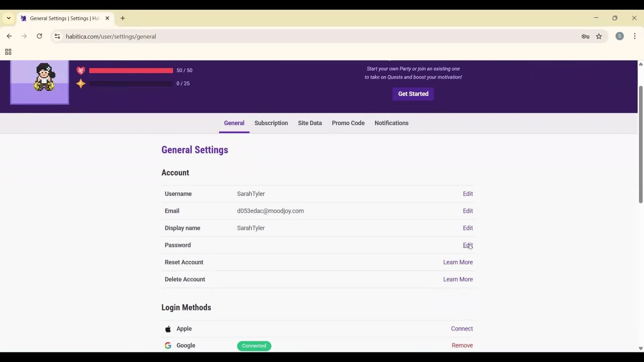
Task: Click the Google logo under Login Methods
Action: pos(168,346)
